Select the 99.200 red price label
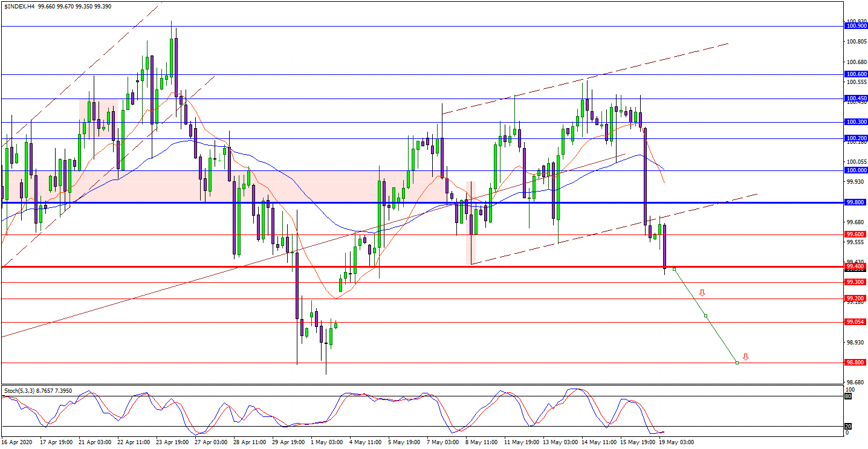The width and height of the screenshot is (868, 449). click(x=857, y=299)
